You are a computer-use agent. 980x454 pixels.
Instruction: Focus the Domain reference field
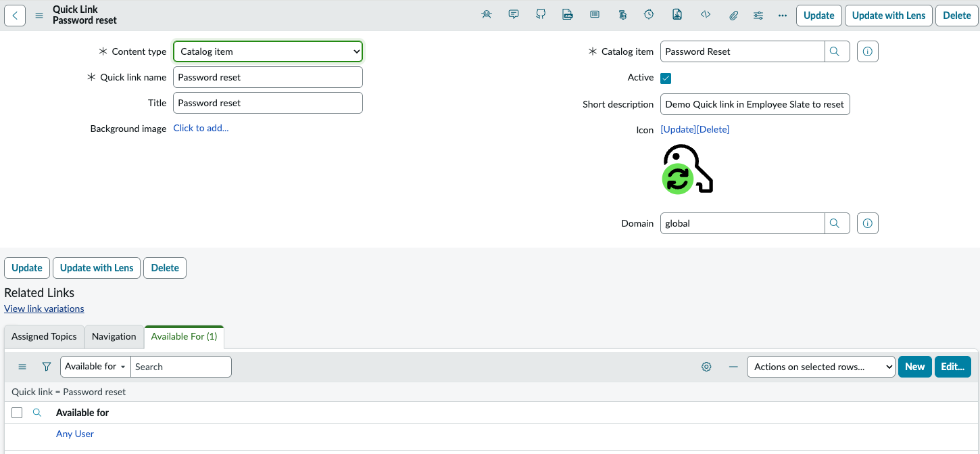click(743, 223)
